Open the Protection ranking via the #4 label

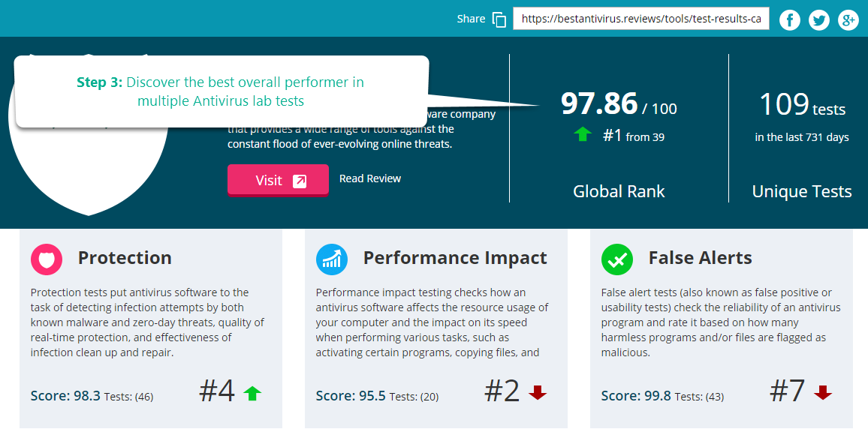point(216,391)
